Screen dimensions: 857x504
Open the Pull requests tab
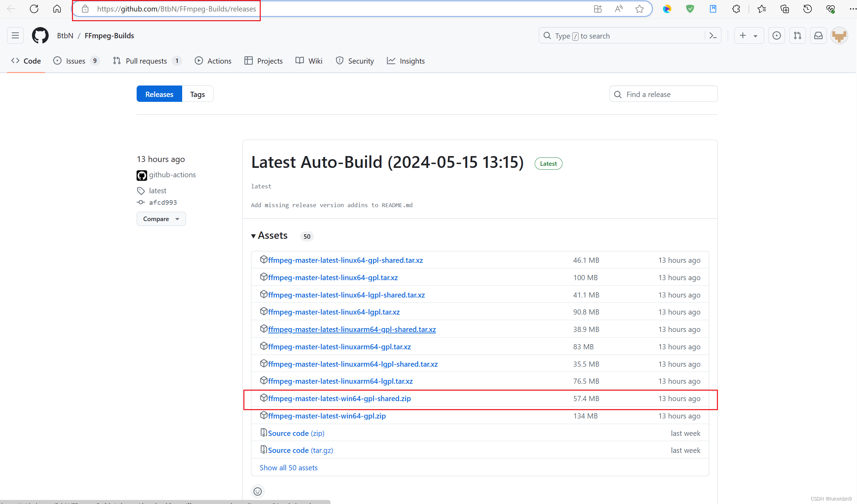point(147,61)
